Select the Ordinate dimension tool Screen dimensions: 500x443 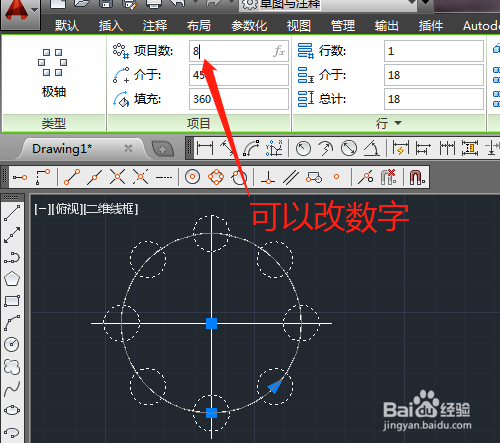[x=274, y=148]
